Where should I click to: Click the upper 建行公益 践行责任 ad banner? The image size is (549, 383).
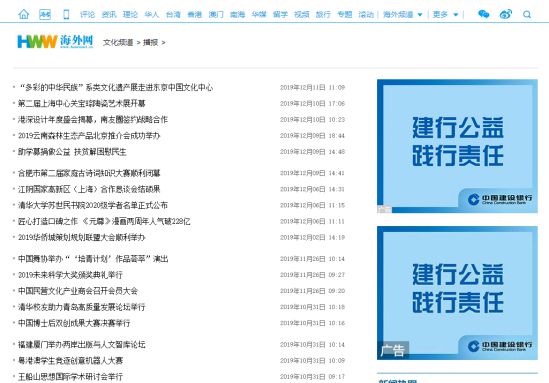pyautogui.click(x=457, y=146)
